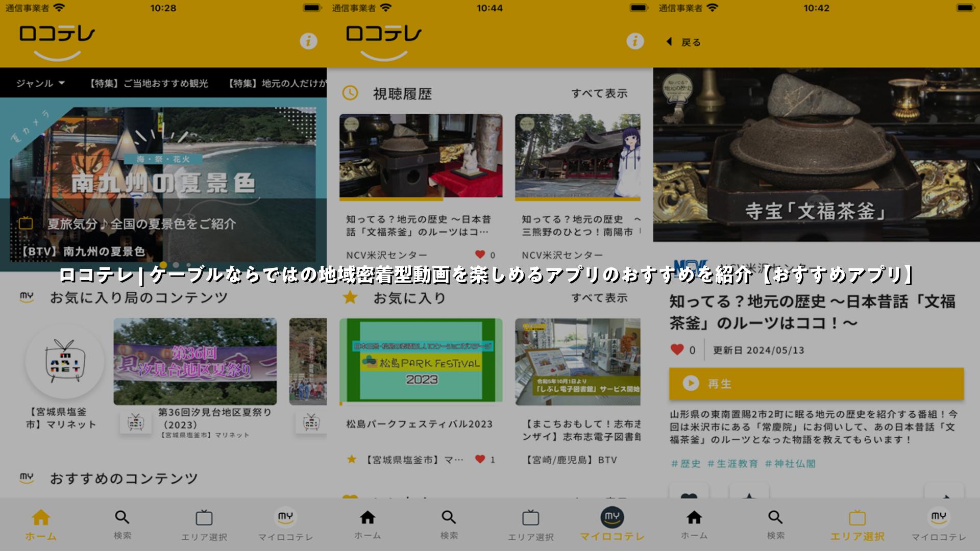
Task: Tap the エリア選択 tab on the right screen
Action: pos(857,524)
